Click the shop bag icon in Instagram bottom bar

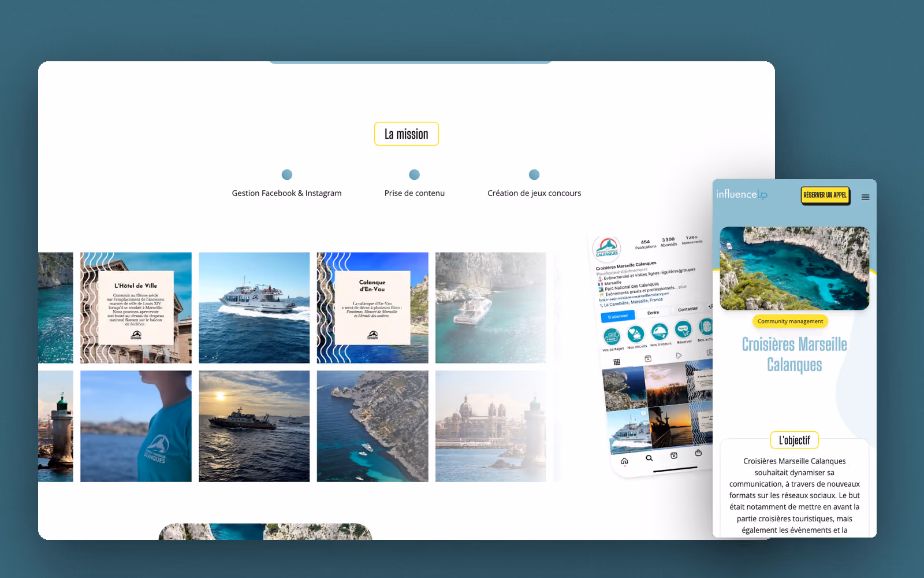(x=698, y=453)
